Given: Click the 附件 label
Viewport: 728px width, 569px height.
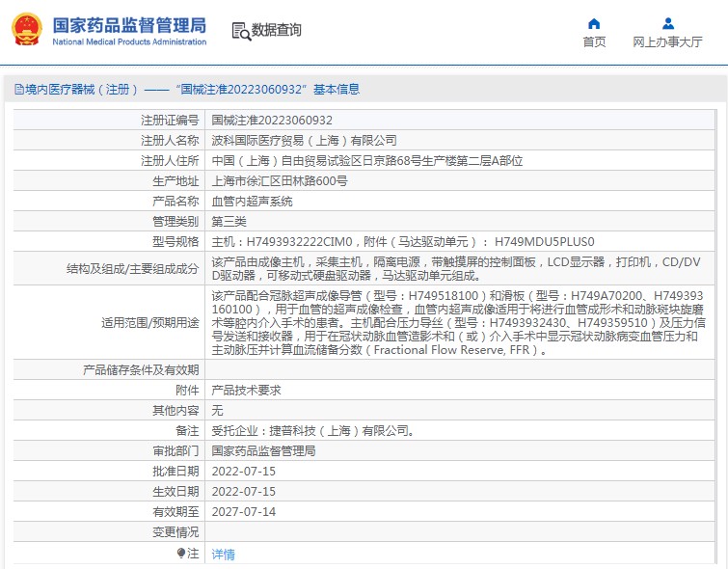Looking at the screenshot, I should click(188, 391).
